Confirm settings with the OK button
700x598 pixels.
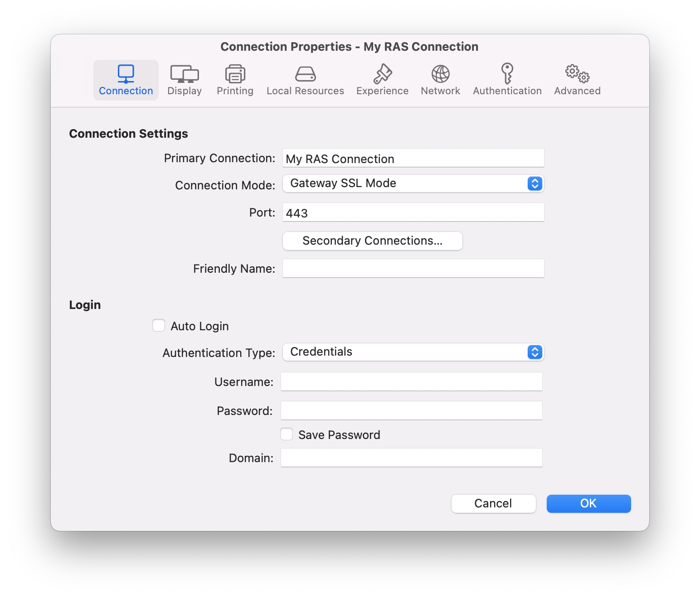click(x=588, y=504)
